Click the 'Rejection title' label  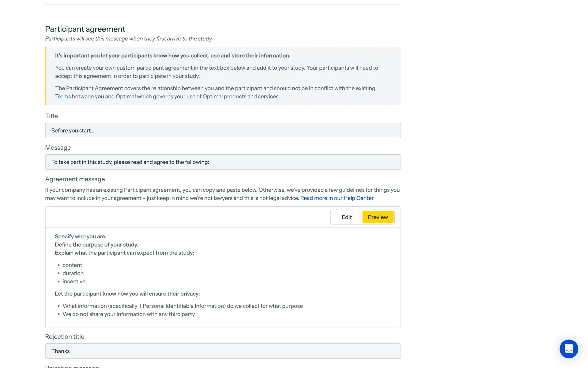(65, 337)
